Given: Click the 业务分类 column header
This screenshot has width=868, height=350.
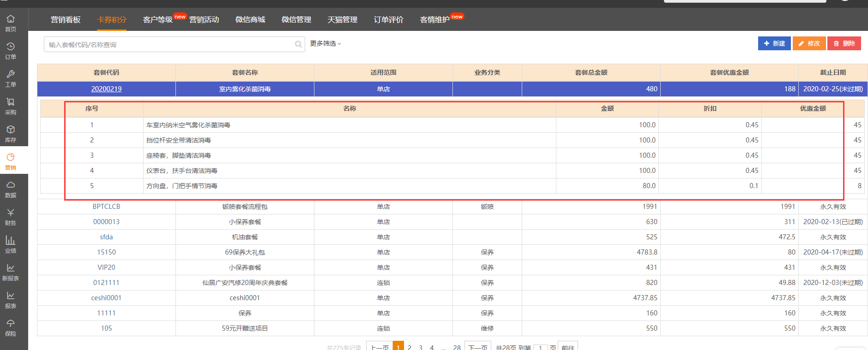Looking at the screenshot, I should pos(487,72).
